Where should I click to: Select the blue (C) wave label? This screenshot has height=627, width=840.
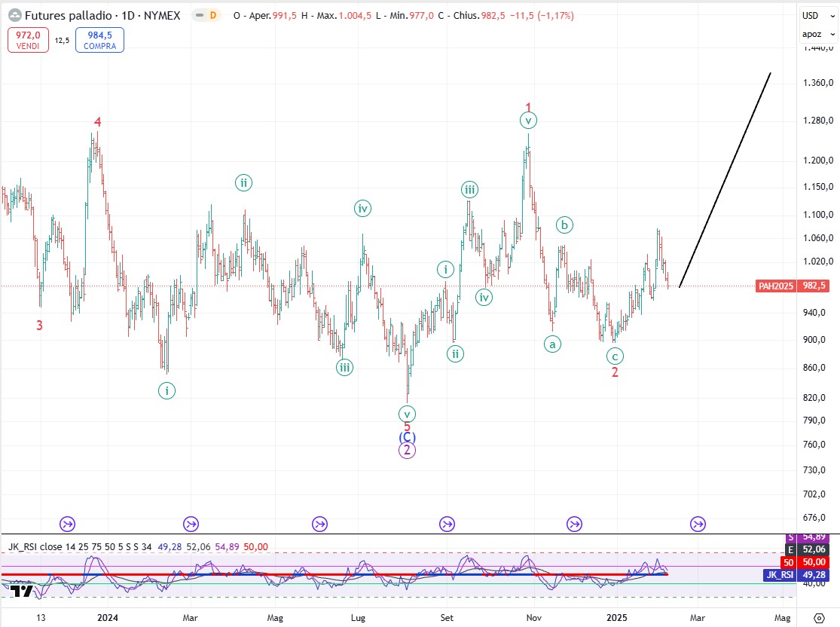point(407,438)
